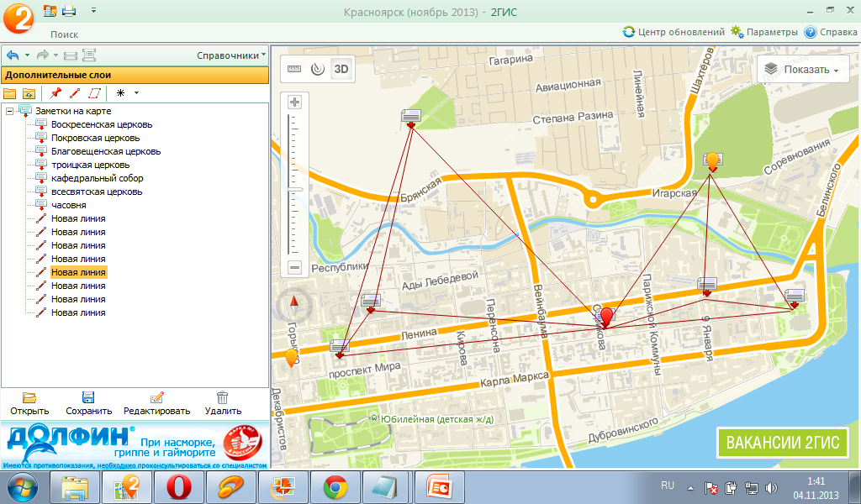Image resolution: width=861 pixels, height=504 pixels.
Task: Click the map zoom slider handle
Action: 295,189
